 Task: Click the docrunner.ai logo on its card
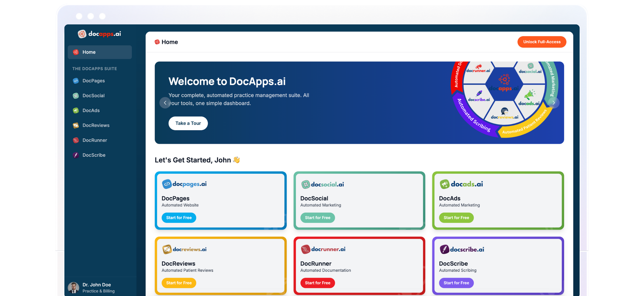323,249
